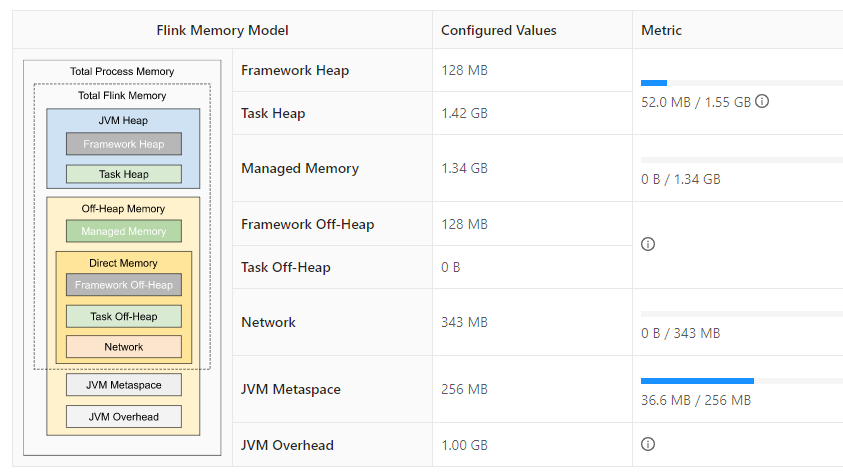Screen dimensions: 843x473
Task: Click info icon in Framework Off-Heap metric cell
Action: [647, 245]
